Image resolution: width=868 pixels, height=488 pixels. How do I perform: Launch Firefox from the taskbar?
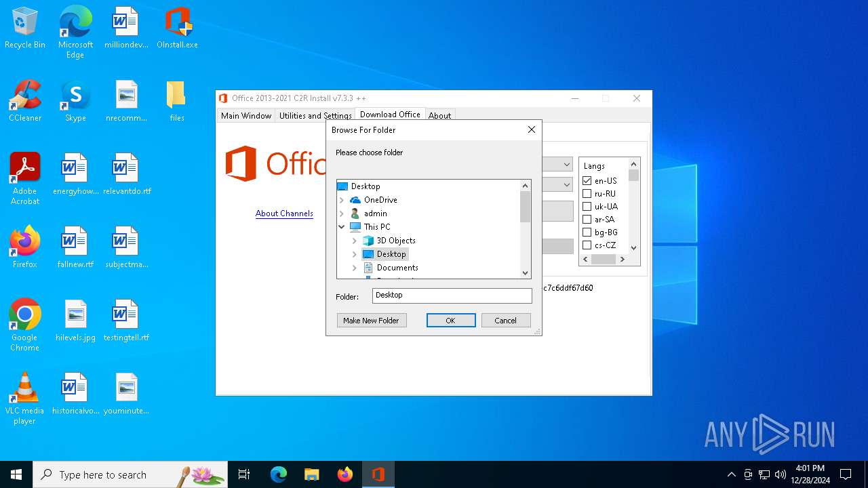pyautogui.click(x=345, y=474)
